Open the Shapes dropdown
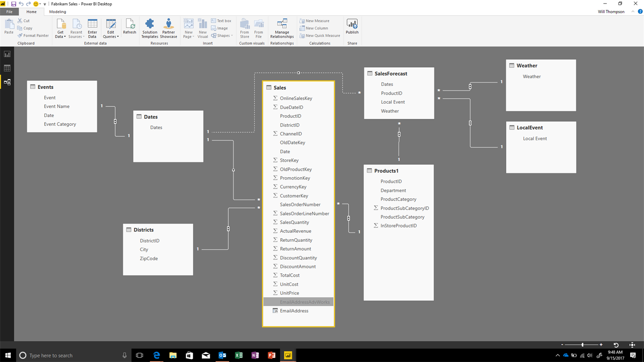Image resolution: width=644 pixels, height=362 pixels. tap(222, 36)
